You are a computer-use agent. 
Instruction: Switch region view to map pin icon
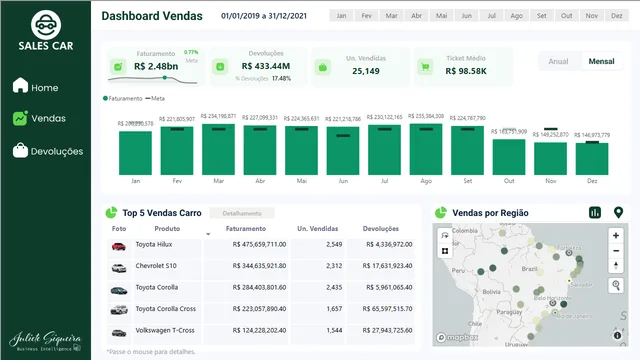618,213
